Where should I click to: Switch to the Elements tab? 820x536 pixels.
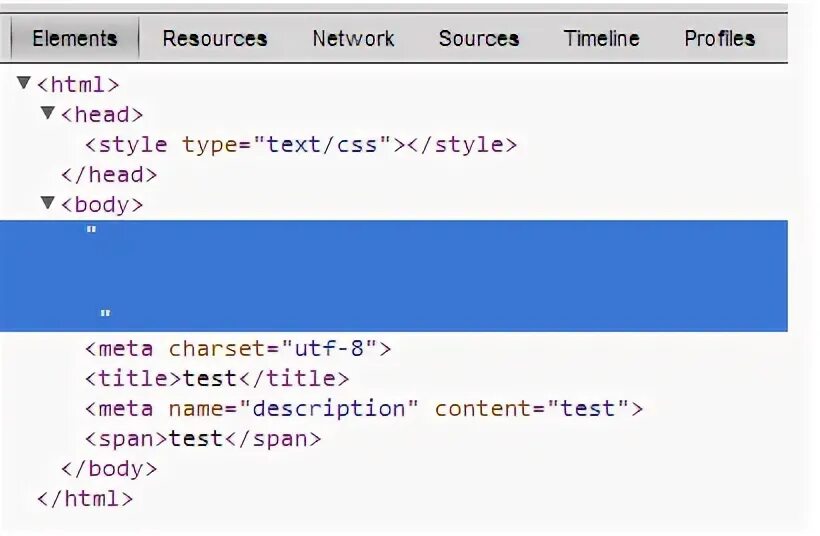tap(74, 39)
